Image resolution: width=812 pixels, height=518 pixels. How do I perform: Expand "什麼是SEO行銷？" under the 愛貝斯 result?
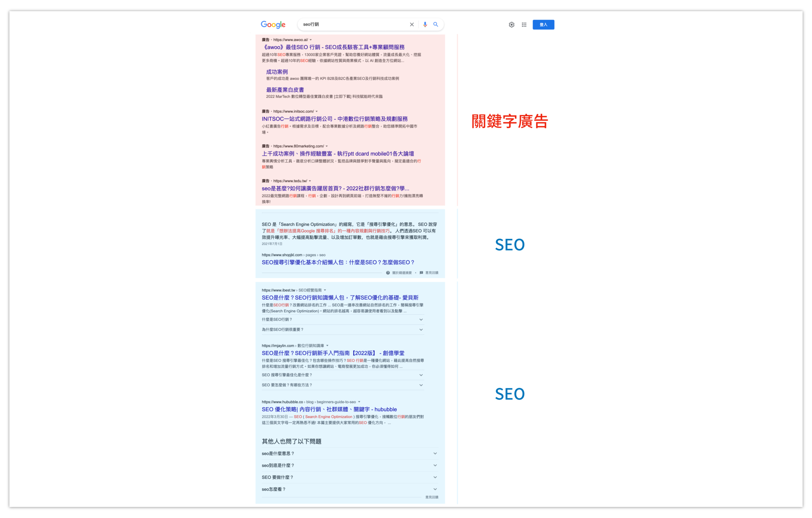(x=421, y=319)
